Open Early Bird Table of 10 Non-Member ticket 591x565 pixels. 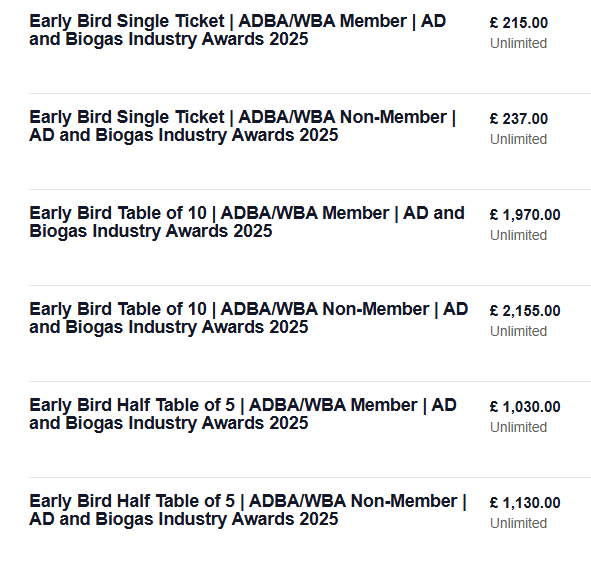pos(249,318)
